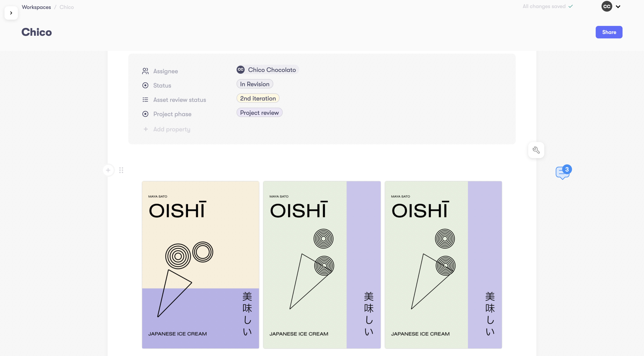Open the middle green Oishi poster
The height and width of the screenshot is (356, 644).
pos(322,265)
